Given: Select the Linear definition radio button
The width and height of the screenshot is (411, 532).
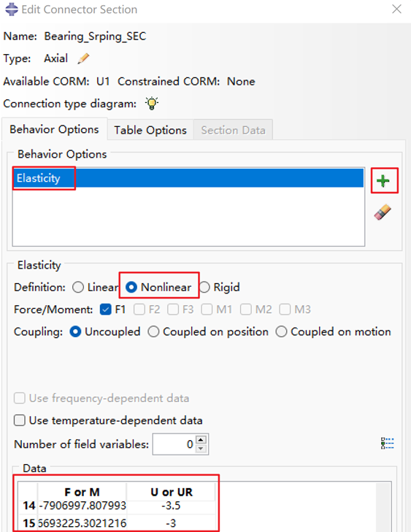Looking at the screenshot, I should (x=78, y=288).
